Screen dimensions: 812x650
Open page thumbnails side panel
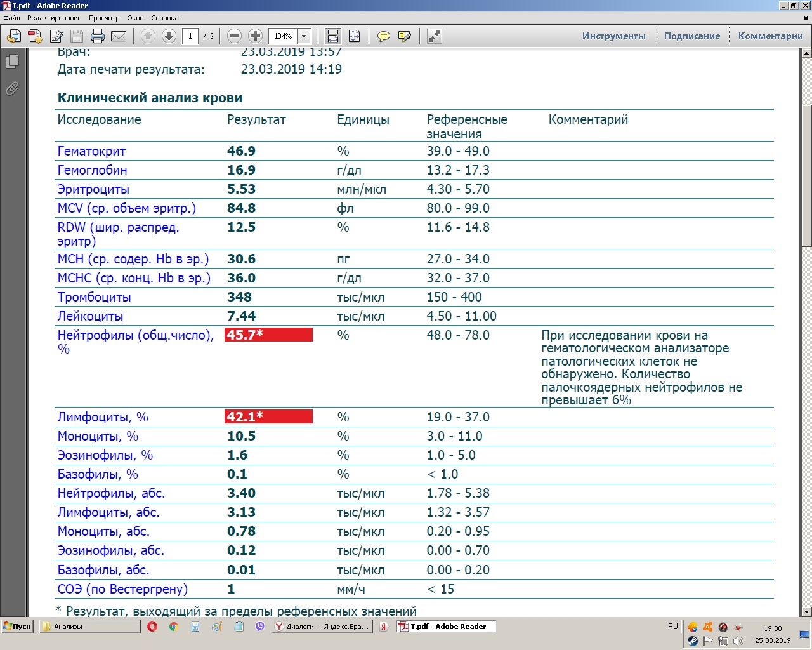12,62
